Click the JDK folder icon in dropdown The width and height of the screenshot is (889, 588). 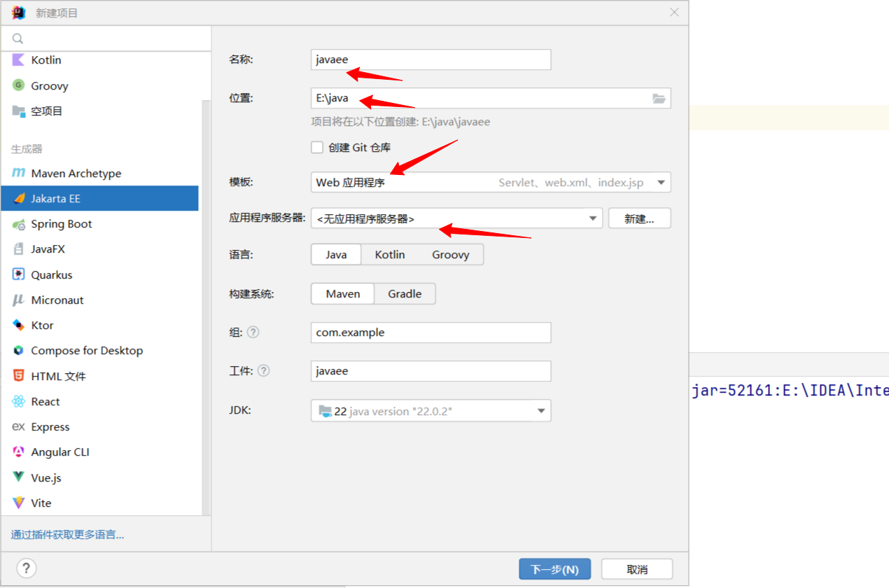[325, 411]
